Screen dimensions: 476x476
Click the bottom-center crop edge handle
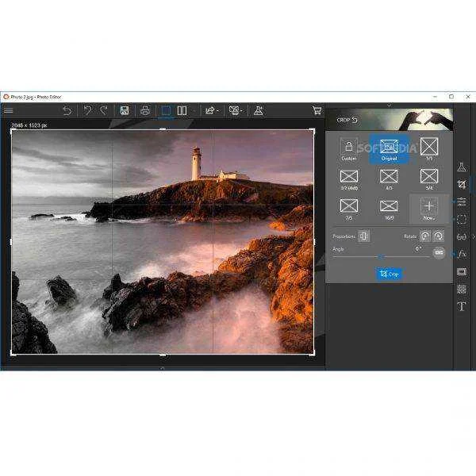pyautogui.click(x=163, y=355)
